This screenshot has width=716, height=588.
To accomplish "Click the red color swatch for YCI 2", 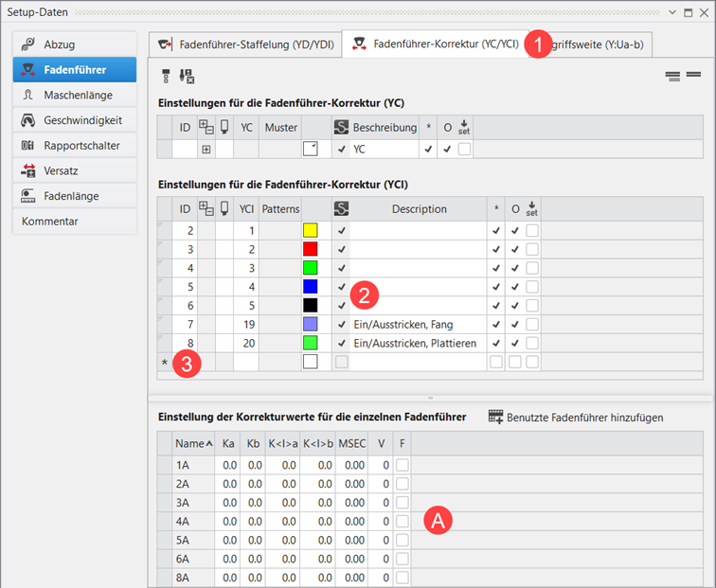I will pos(310,249).
